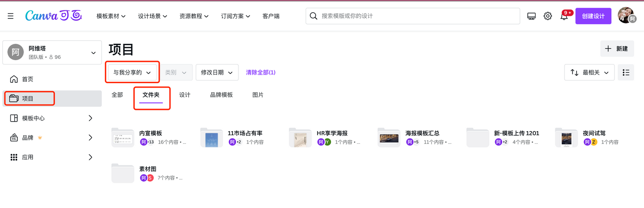Click the brand kit icon beside 品牌
The height and width of the screenshot is (208, 644).
point(14,137)
